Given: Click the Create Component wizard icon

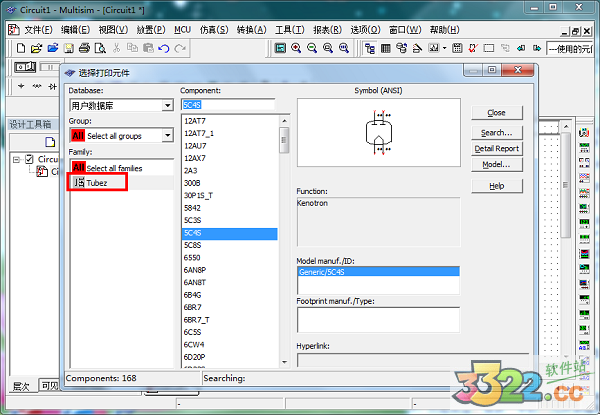Looking at the screenshot, I should 417,48.
